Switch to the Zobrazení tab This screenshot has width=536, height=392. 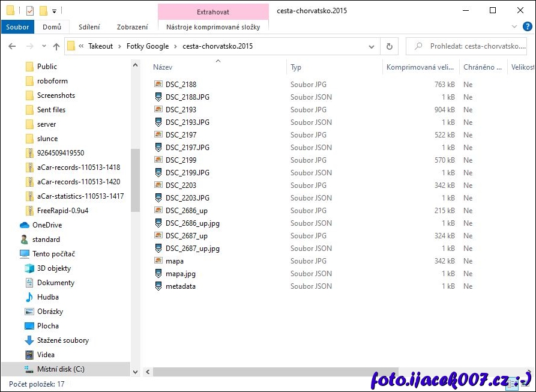pyautogui.click(x=132, y=27)
